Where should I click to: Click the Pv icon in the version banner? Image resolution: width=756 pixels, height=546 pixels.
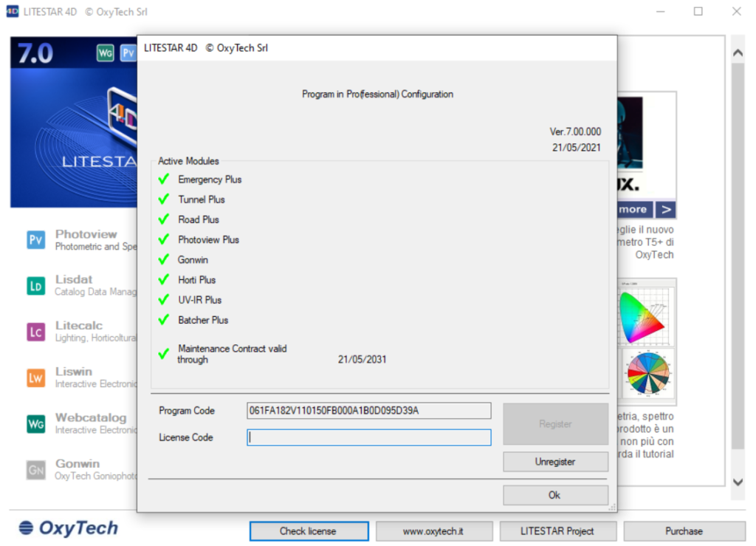[x=128, y=52]
